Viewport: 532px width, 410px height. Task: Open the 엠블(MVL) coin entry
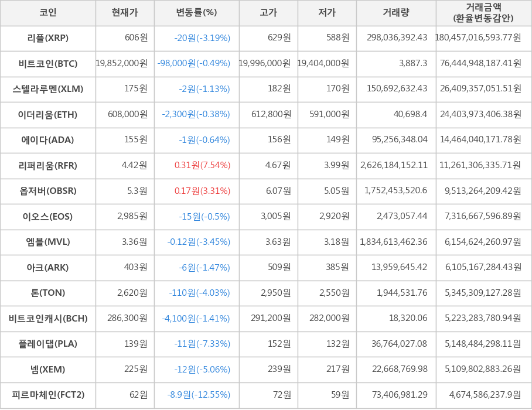(x=48, y=242)
